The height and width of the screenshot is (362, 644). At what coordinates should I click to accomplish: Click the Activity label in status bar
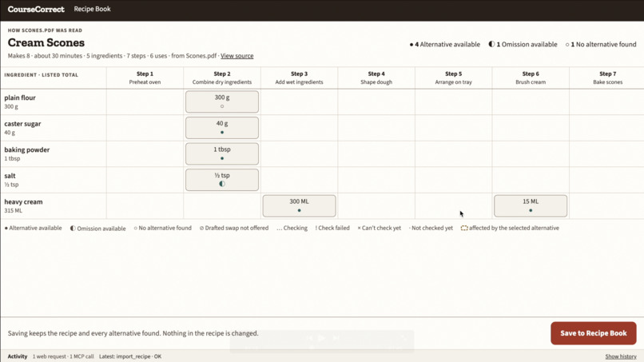pyautogui.click(x=18, y=356)
